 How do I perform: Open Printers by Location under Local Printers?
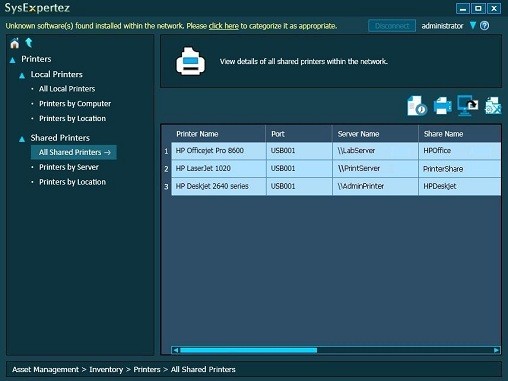click(x=72, y=119)
